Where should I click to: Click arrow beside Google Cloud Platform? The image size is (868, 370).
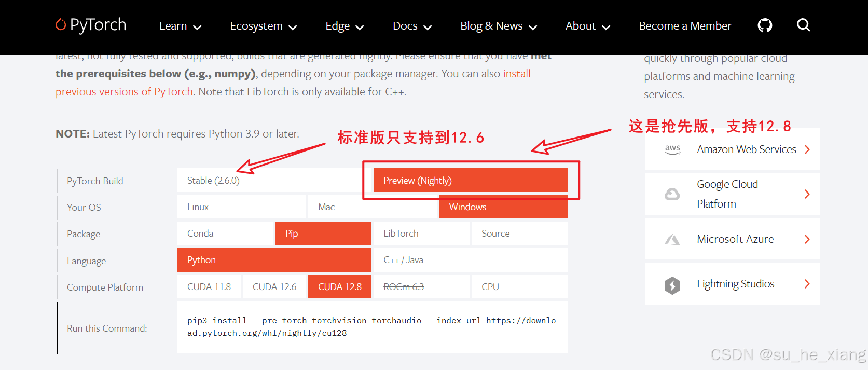click(x=807, y=194)
